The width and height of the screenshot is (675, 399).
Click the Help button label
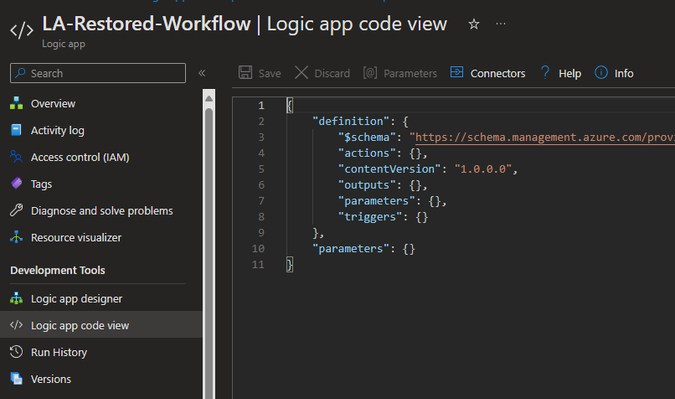[x=570, y=74]
